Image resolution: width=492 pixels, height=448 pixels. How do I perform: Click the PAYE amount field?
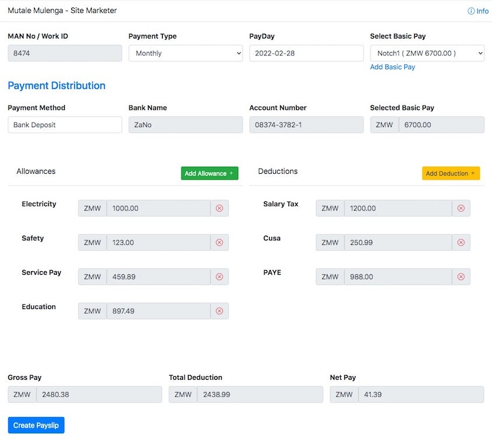(x=398, y=276)
